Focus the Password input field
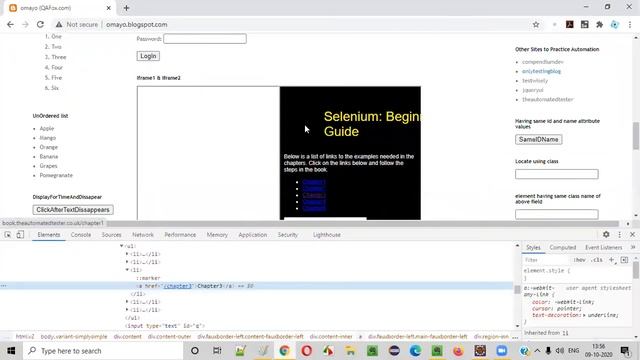 205,39
